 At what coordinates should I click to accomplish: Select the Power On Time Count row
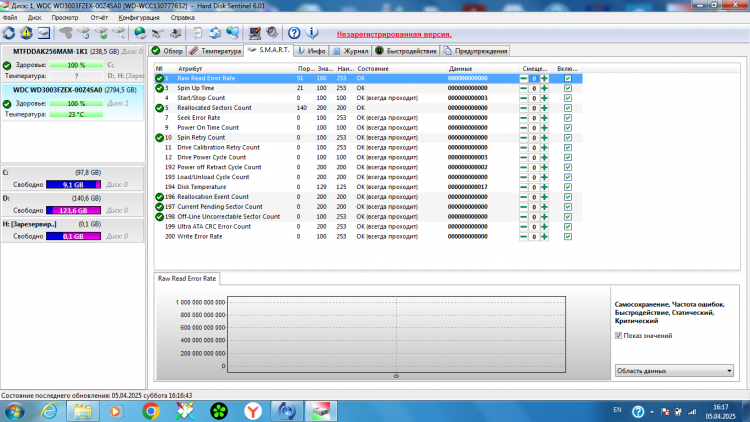coord(368,128)
